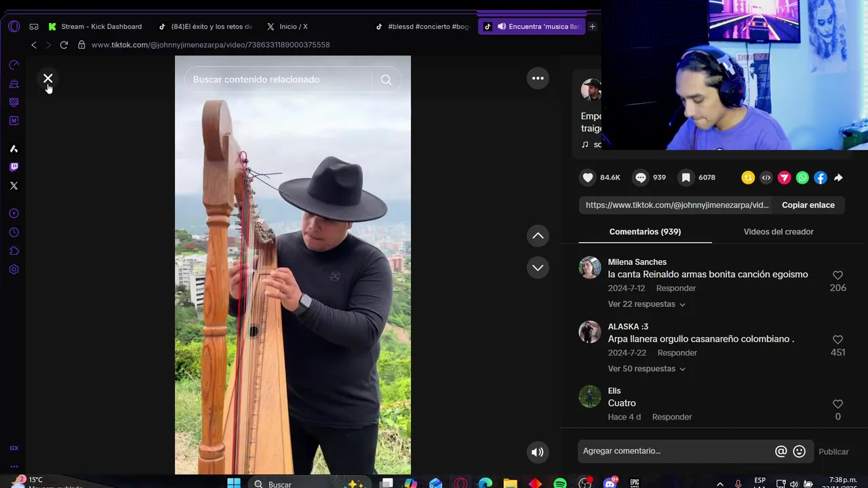Image resolution: width=868 pixels, height=488 pixels.
Task: Open more share options arrow
Action: (x=839, y=178)
